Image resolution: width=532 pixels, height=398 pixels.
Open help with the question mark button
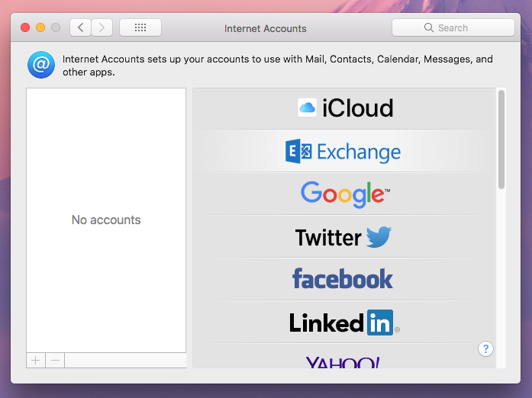(x=485, y=349)
